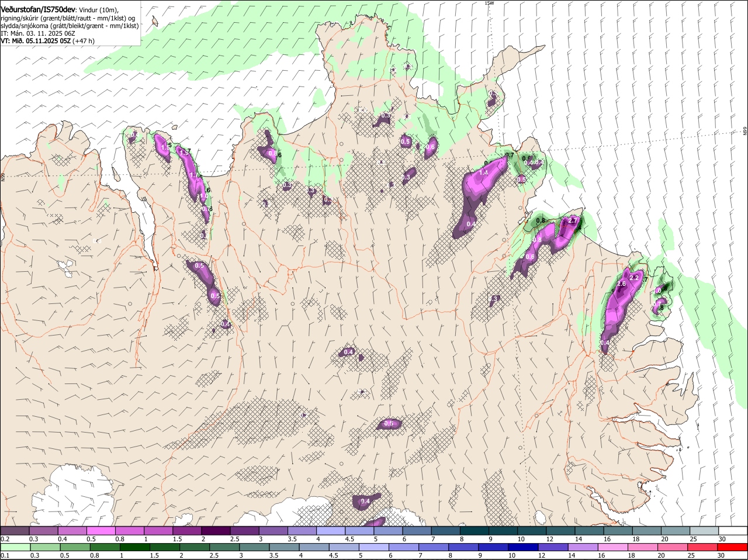Click the 15W longitude label at the top
Viewport: 748px width, 560px height.
[x=489, y=3]
